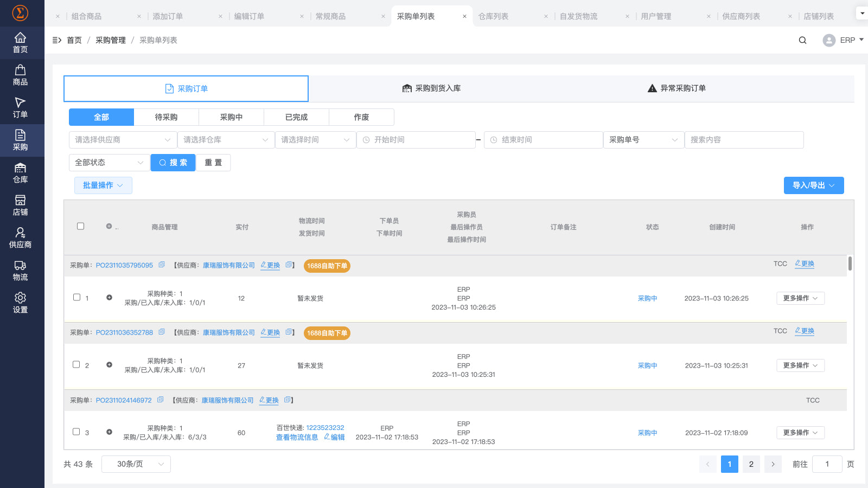Click the table vertical scrollbar
Image resolution: width=868 pixels, height=488 pixels.
850,264
